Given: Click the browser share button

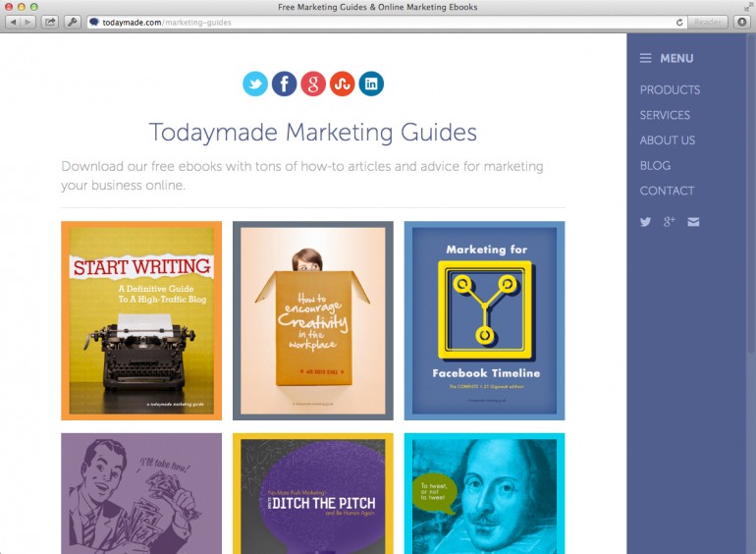Looking at the screenshot, I should [50, 23].
